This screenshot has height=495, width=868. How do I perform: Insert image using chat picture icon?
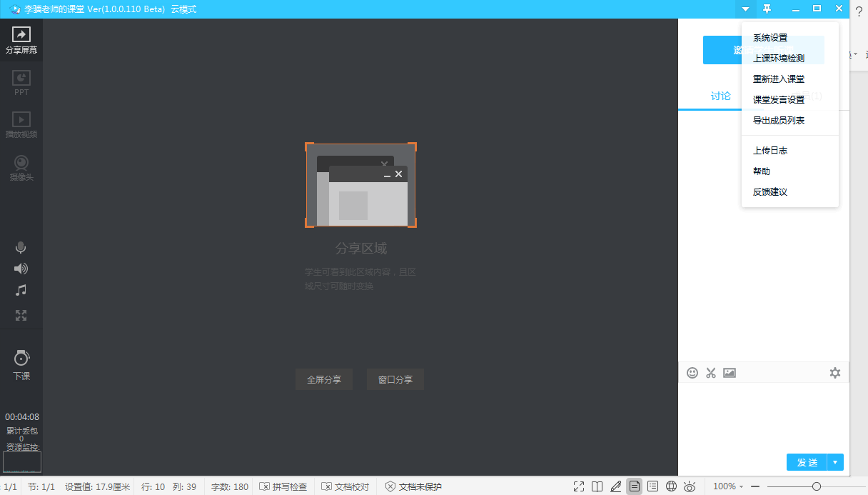[x=730, y=373]
